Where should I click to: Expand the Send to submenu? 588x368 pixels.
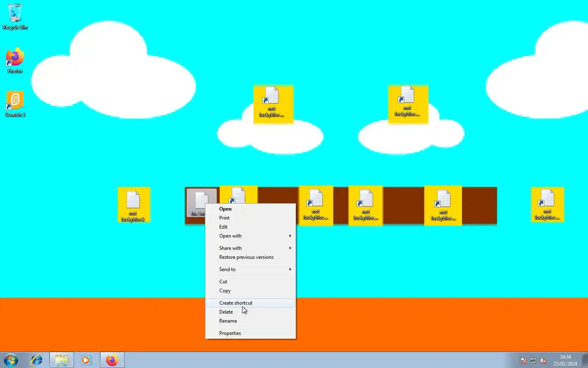[x=250, y=269]
